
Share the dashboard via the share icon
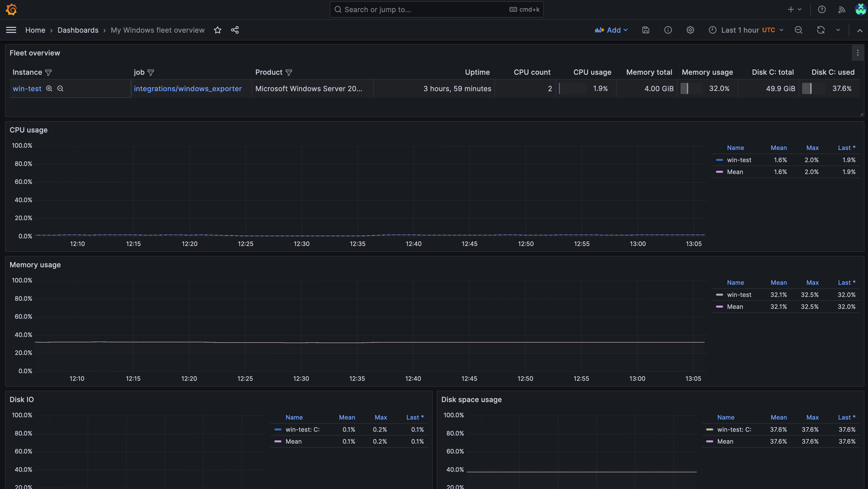(x=235, y=30)
